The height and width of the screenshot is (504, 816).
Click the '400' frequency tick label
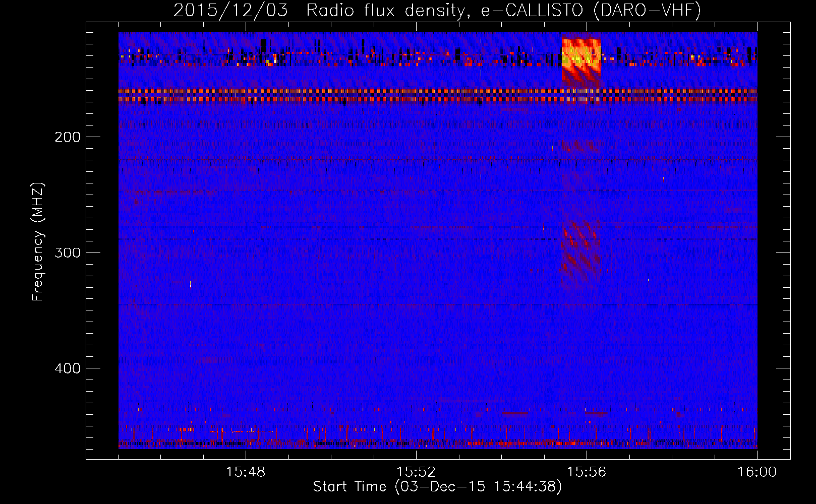pos(68,368)
